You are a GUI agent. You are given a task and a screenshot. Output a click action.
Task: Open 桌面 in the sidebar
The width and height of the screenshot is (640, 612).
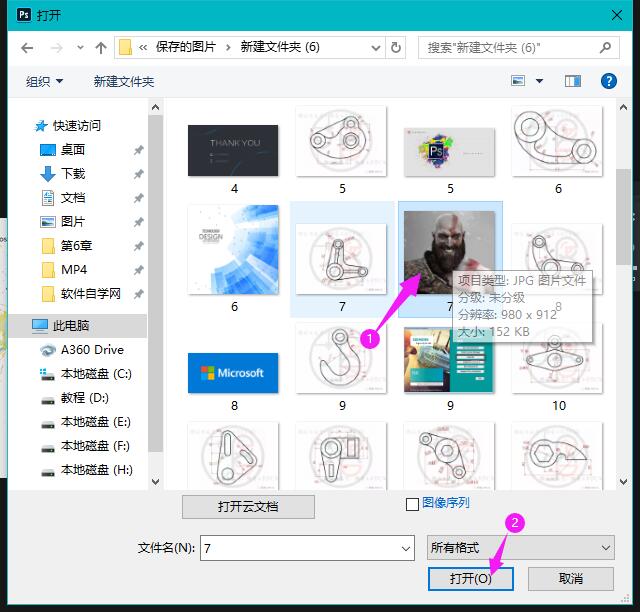tap(73, 150)
